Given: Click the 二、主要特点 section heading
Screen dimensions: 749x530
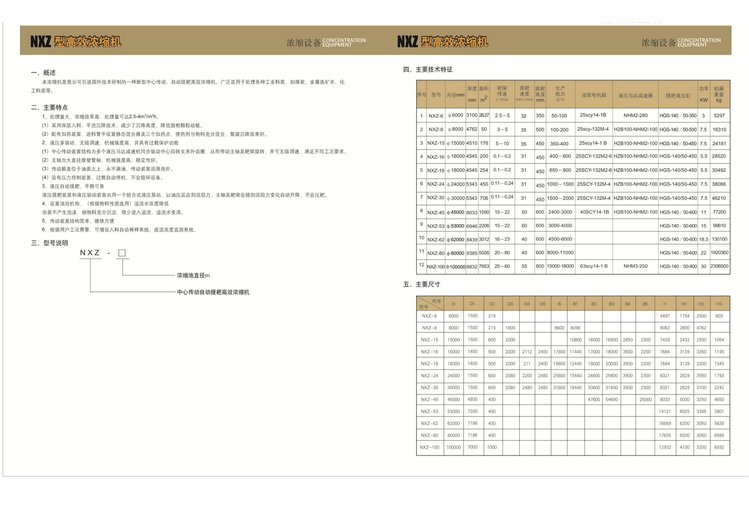Looking at the screenshot, I should pyautogui.click(x=48, y=106).
